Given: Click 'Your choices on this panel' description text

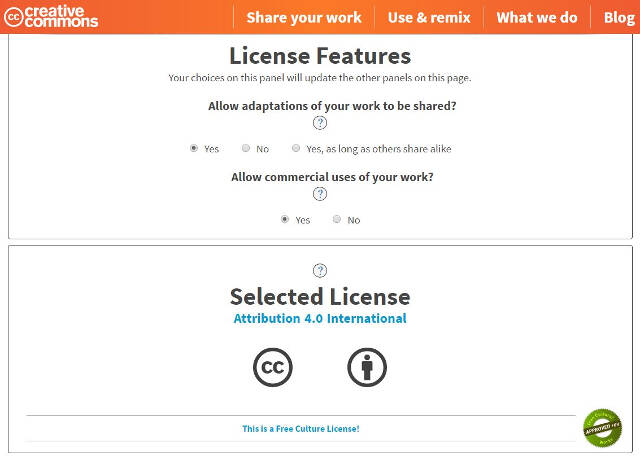Looking at the screenshot, I should tap(320, 78).
